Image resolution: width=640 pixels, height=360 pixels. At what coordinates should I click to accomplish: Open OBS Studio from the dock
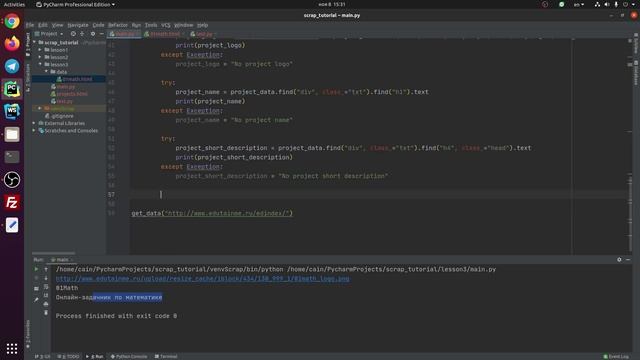pyautogui.click(x=12, y=180)
